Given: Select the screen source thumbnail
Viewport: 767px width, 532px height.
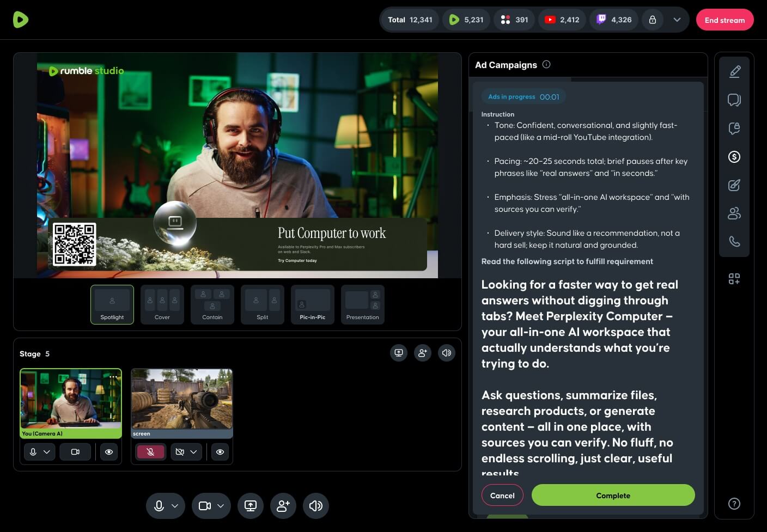Looking at the screenshot, I should coord(182,403).
